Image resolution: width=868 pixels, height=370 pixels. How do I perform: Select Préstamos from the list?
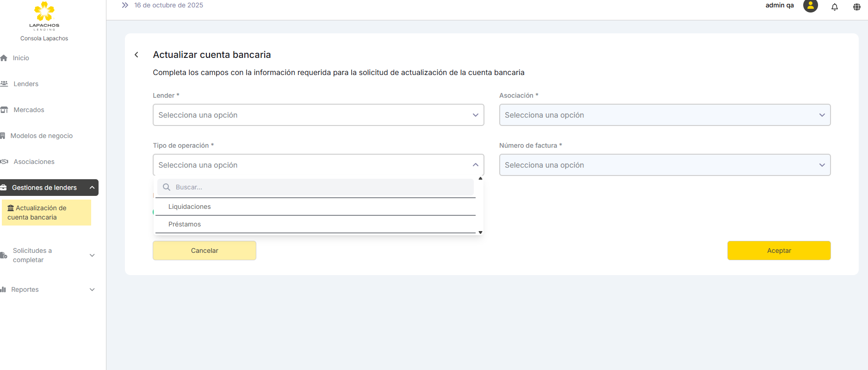pos(185,224)
